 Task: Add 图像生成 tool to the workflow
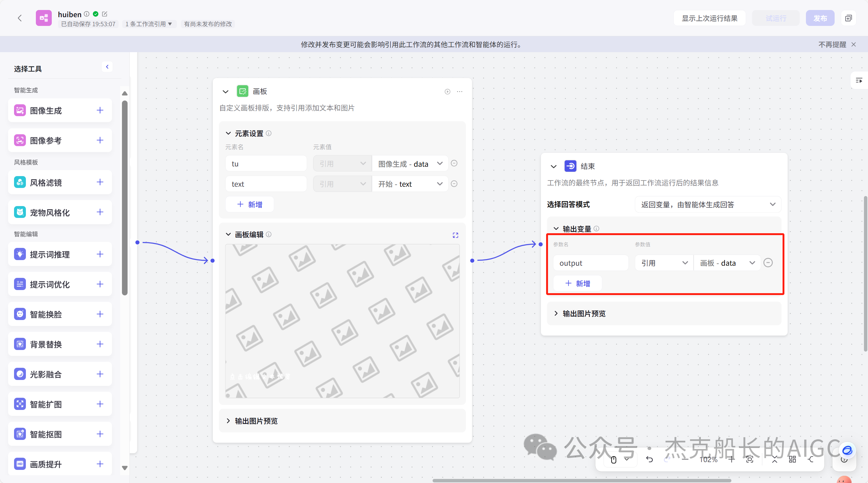coord(100,110)
